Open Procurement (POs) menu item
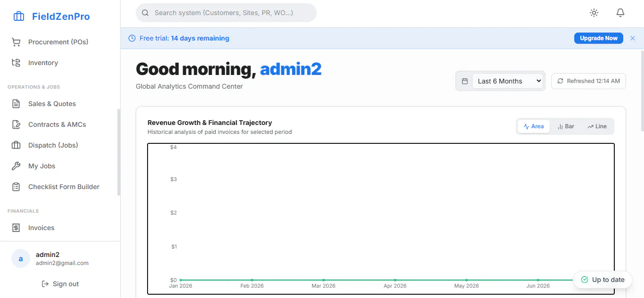This screenshot has width=644, height=298. point(58,42)
